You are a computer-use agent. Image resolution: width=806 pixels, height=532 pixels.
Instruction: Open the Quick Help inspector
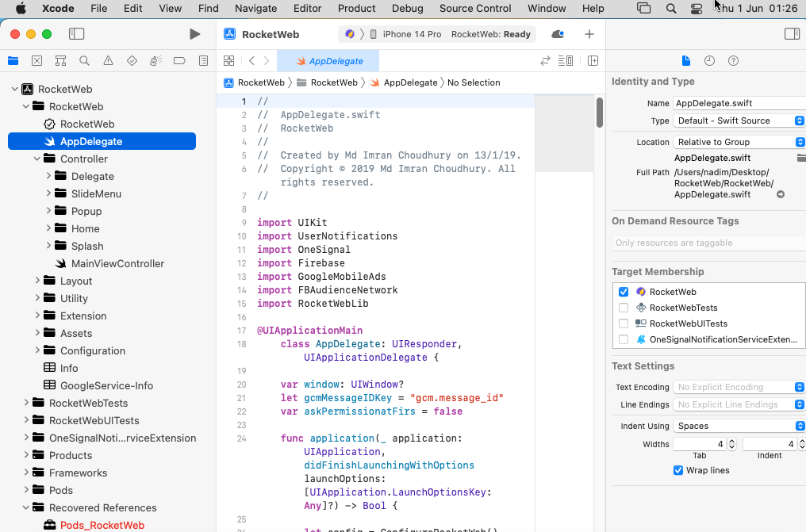[x=734, y=60]
